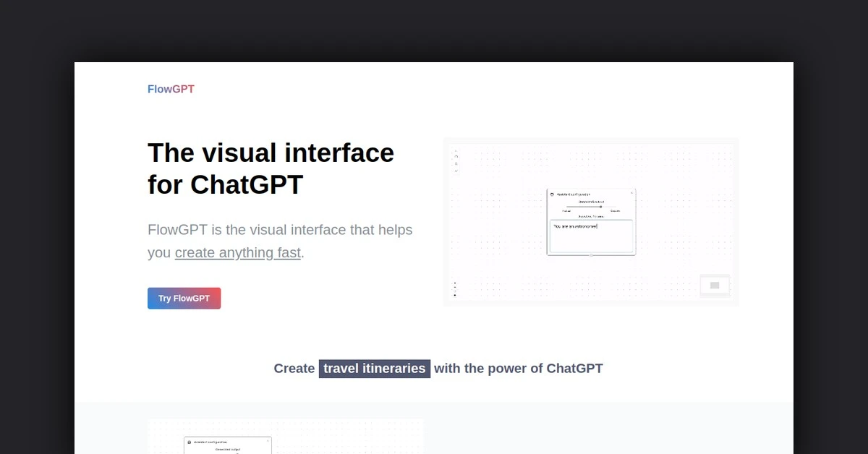The width and height of the screenshot is (868, 454).
Task: Click the connector handle below the assistant node
Action: (x=591, y=255)
